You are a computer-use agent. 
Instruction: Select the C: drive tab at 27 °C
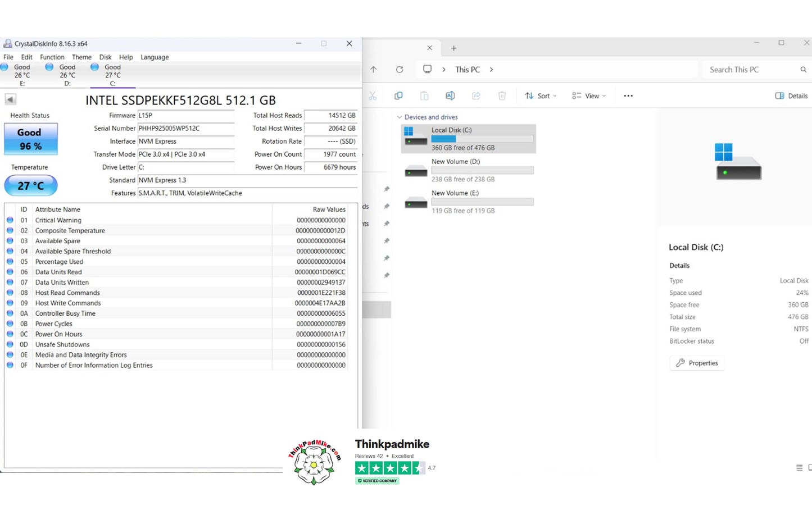[x=112, y=75]
